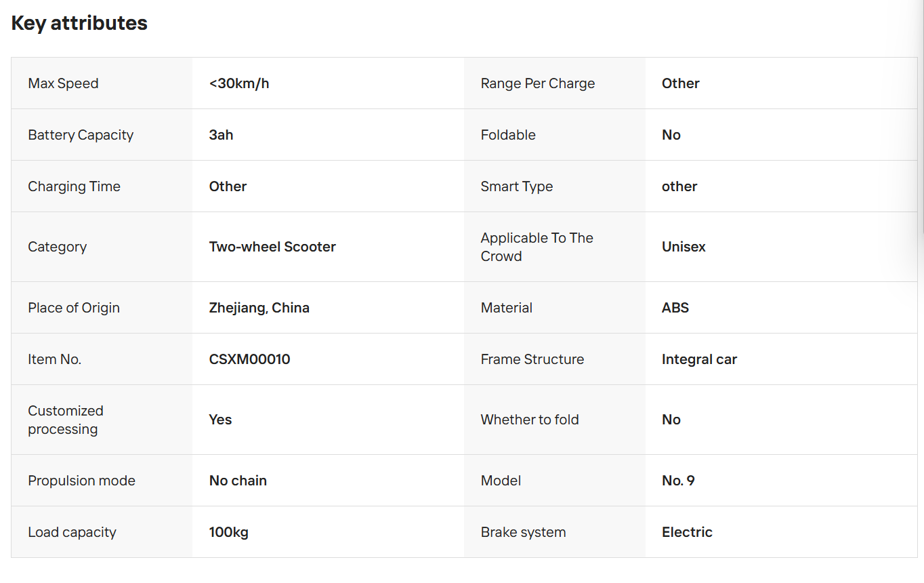Select the Smart Type label
The height and width of the screenshot is (583, 924).
click(517, 186)
